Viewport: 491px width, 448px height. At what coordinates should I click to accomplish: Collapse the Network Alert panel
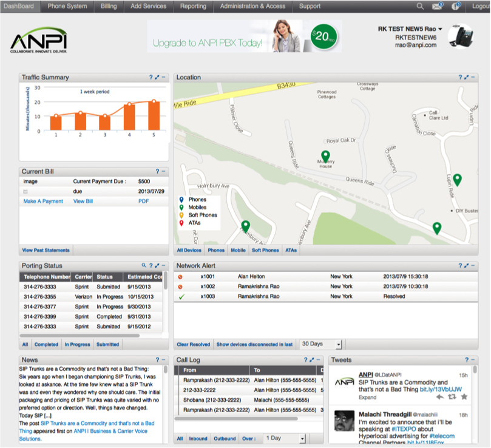(x=473, y=265)
